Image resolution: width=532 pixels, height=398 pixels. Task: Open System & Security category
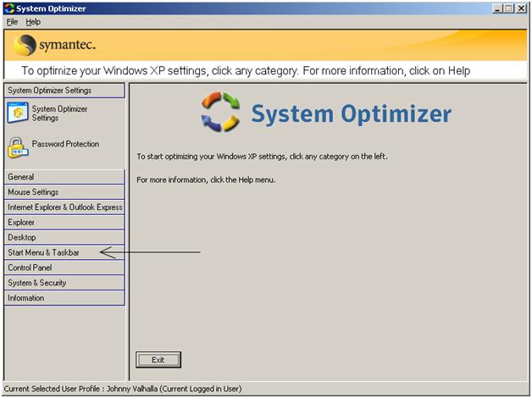(x=64, y=283)
